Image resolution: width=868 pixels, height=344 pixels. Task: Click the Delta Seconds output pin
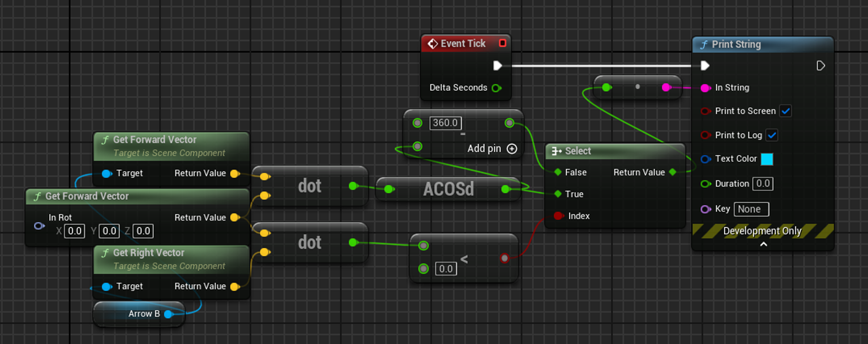point(496,88)
